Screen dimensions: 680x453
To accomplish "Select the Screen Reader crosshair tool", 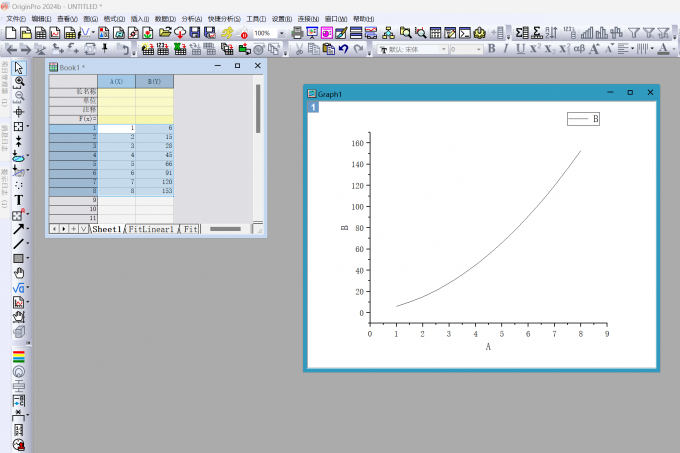I will click(19, 112).
